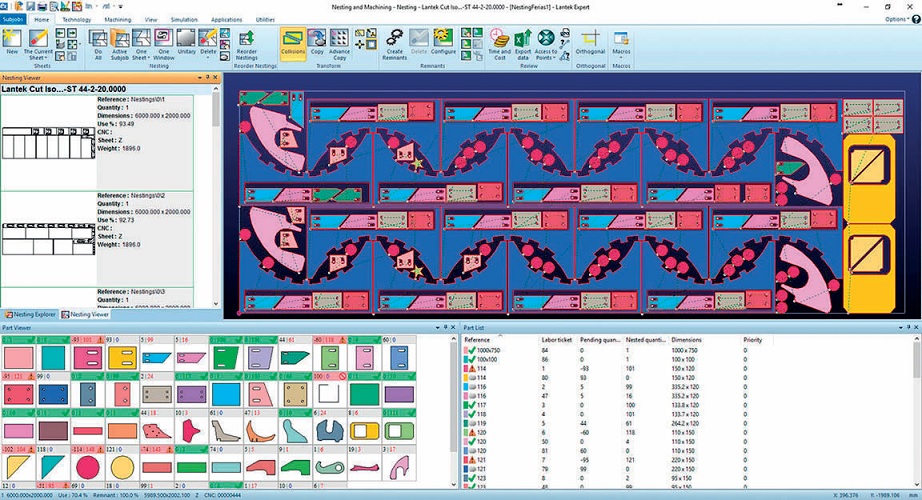This screenshot has width=922, height=500.
Task: Open the Customize Quick Access Toolbar arrow
Action: tap(121, 6)
